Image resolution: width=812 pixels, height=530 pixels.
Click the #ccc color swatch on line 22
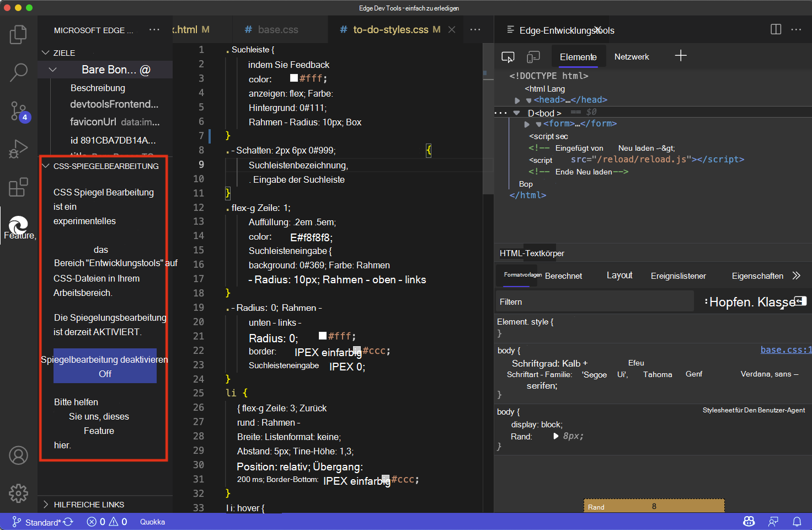click(x=357, y=350)
